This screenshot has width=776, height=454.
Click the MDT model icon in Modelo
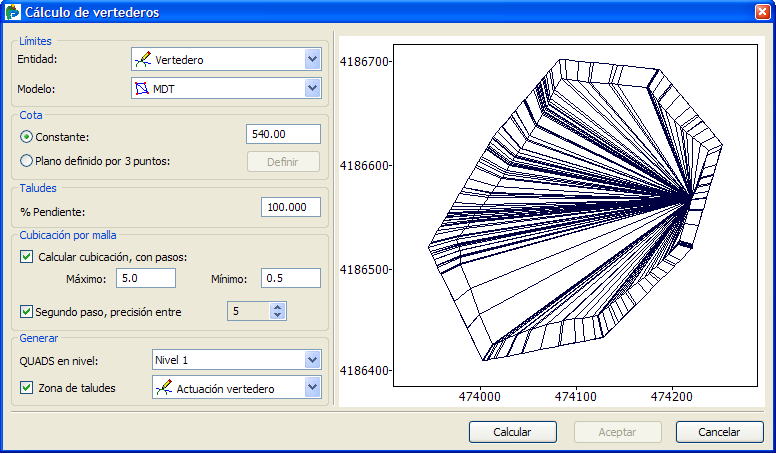tap(143, 88)
